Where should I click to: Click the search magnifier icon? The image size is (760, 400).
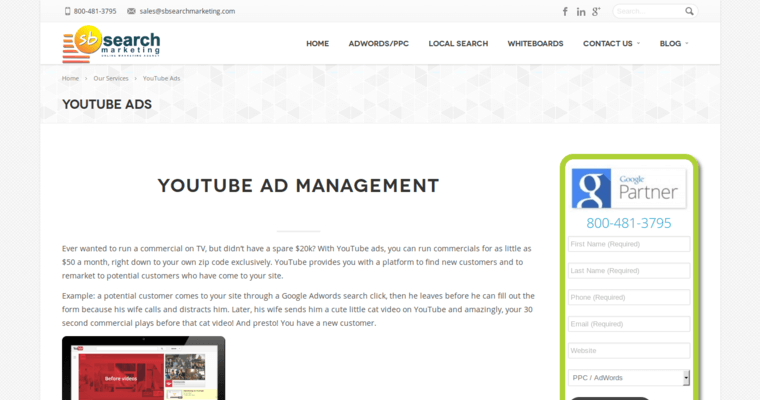(x=689, y=12)
